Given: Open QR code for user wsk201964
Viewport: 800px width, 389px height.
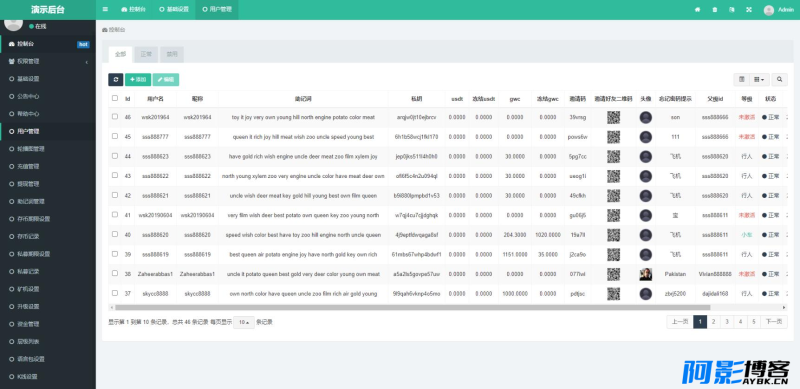Looking at the screenshot, I should click(614, 117).
